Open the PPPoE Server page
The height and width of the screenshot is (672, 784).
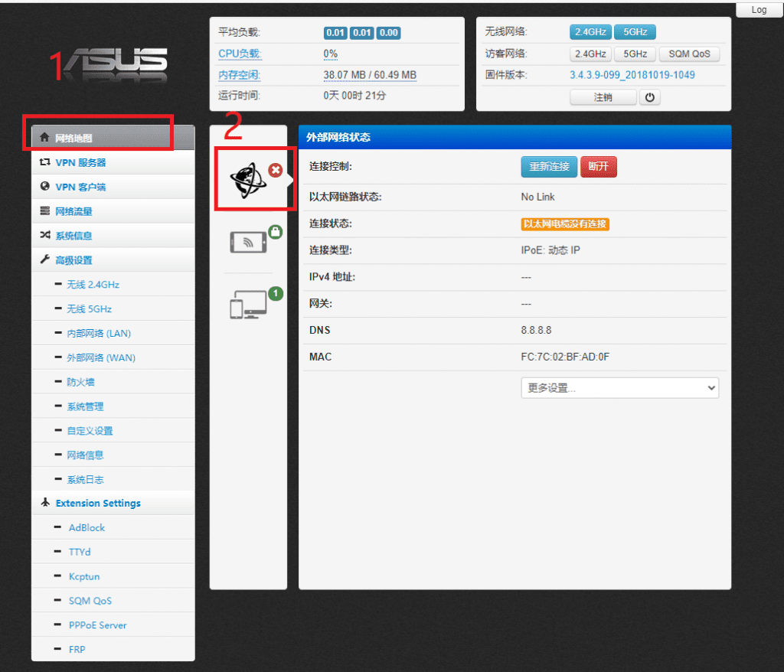point(113,625)
